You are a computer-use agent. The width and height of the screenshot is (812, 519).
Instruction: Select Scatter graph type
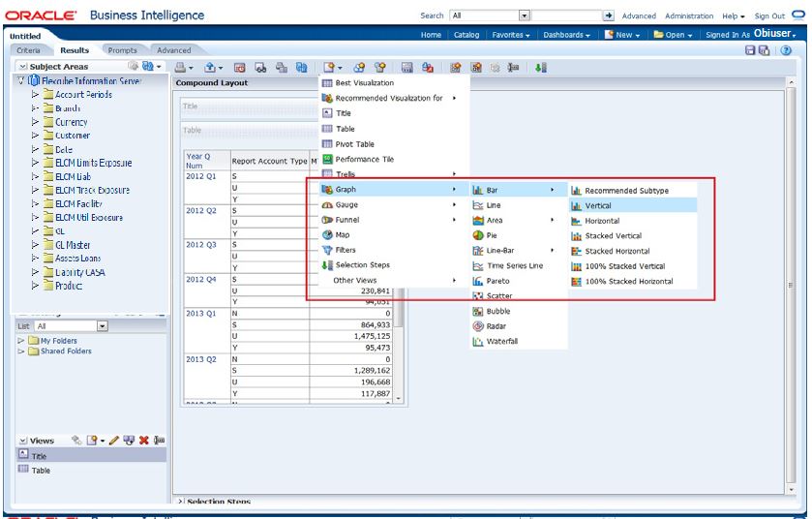coord(519,295)
